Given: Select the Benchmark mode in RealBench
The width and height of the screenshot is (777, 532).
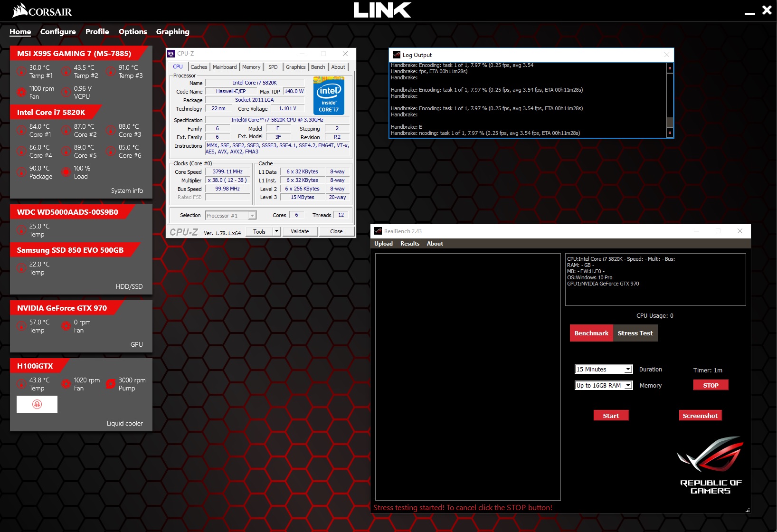Looking at the screenshot, I should 591,333.
